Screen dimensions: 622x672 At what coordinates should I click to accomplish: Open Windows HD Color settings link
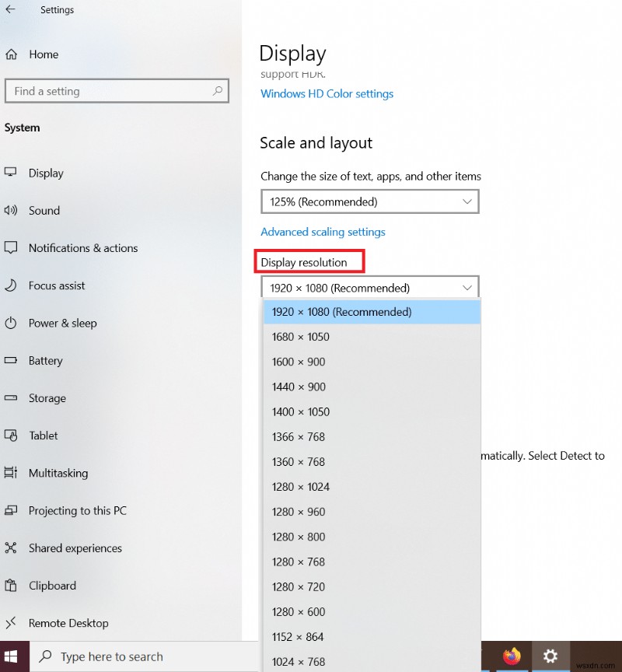(x=327, y=94)
